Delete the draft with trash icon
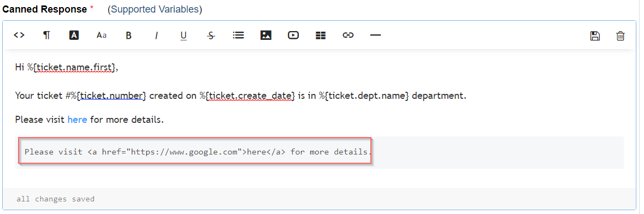 point(620,35)
